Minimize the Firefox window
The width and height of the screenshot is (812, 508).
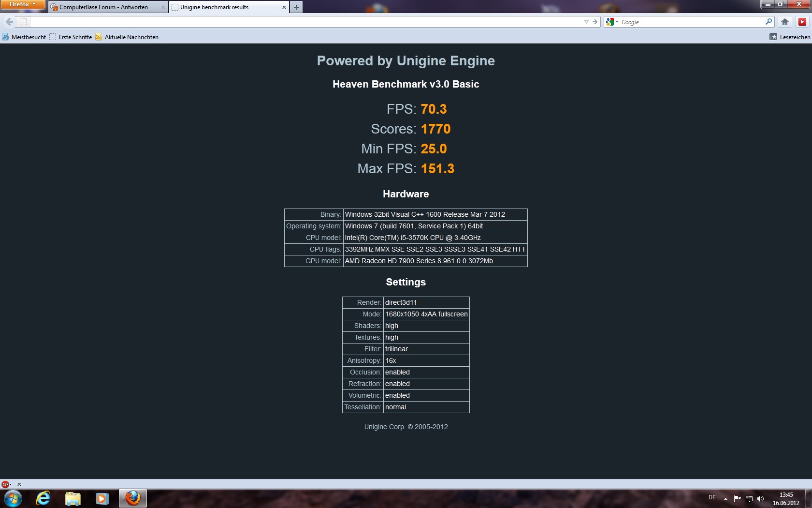tap(768, 4)
